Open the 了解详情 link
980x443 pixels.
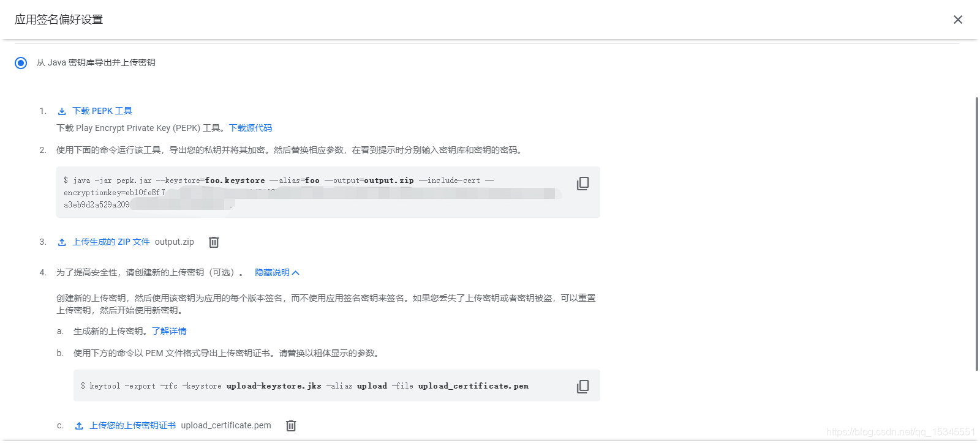tap(169, 331)
